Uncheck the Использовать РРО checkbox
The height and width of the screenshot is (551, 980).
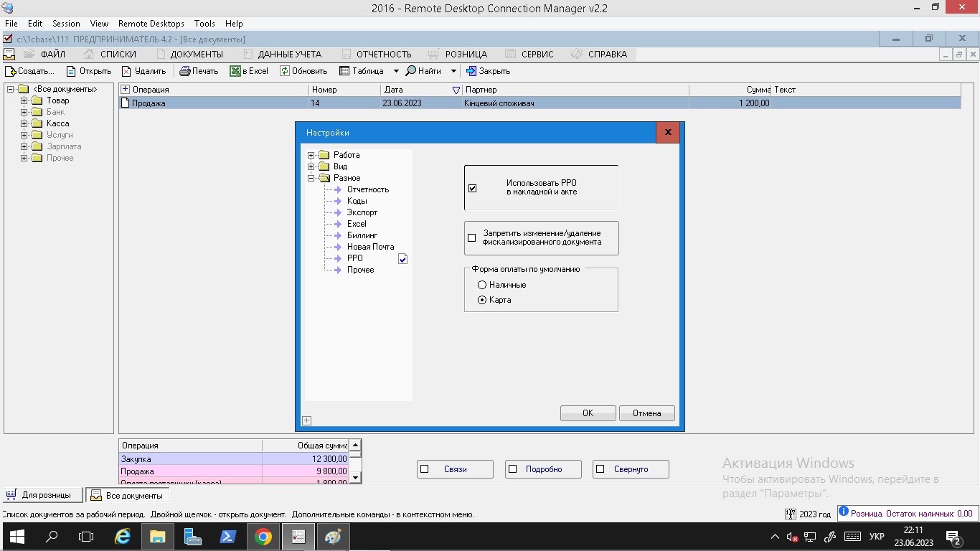click(472, 188)
